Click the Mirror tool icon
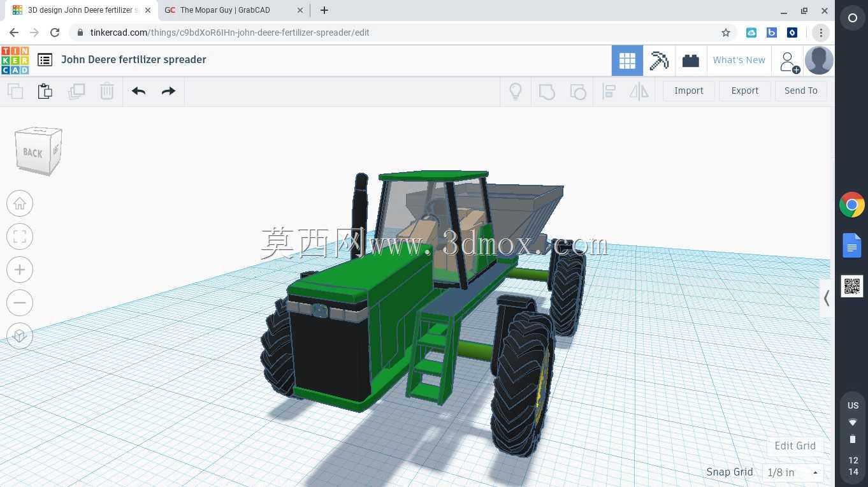 [x=639, y=91]
